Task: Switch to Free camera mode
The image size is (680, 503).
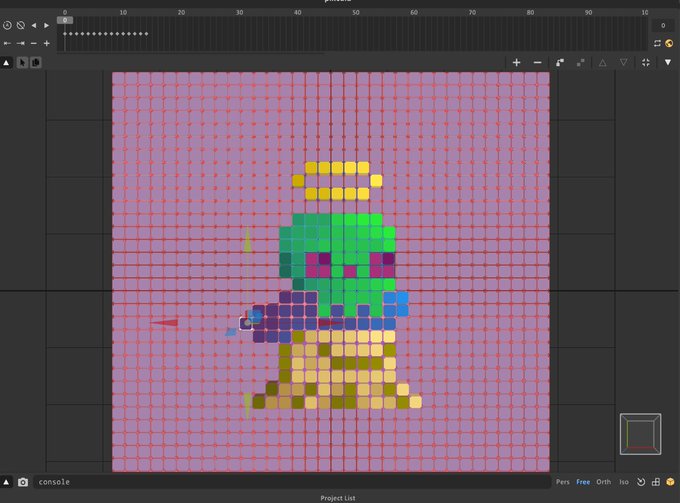Action: [583, 482]
